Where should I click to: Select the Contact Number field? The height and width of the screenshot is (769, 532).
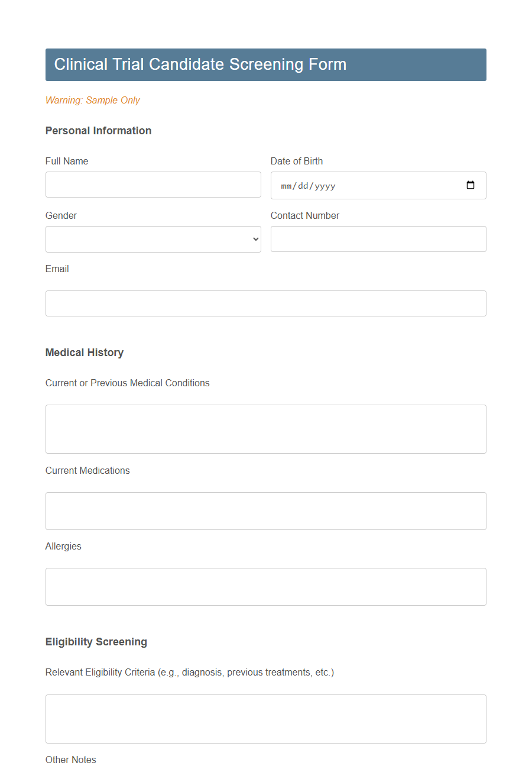pyautogui.click(x=378, y=239)
